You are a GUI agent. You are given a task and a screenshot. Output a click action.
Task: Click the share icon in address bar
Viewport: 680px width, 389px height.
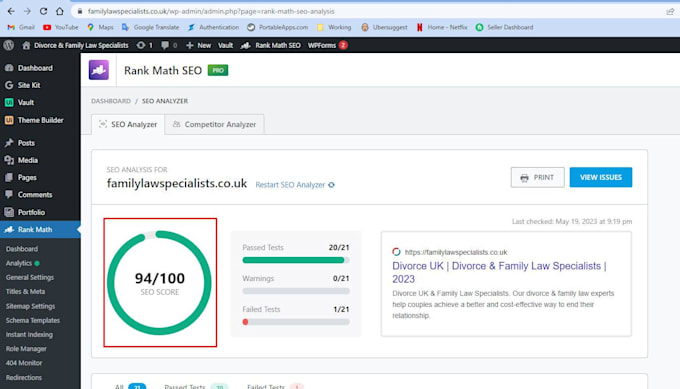[x=670, y=11]
